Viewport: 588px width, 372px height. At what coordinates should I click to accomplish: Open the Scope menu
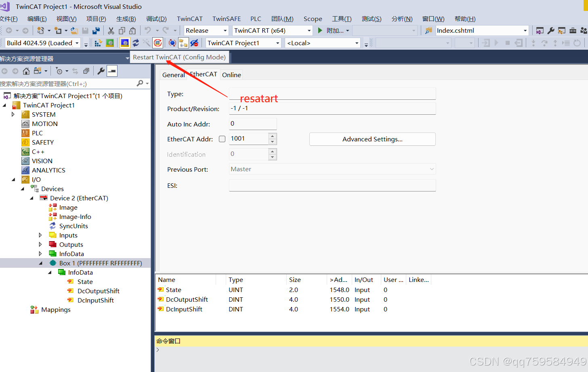point(313,19)
